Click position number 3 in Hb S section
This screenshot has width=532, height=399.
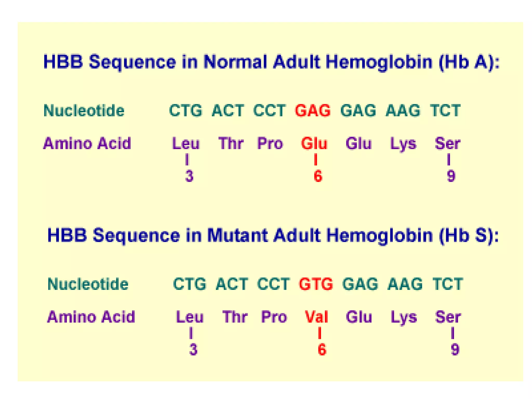pyautogui.click(x=193, y=350)
